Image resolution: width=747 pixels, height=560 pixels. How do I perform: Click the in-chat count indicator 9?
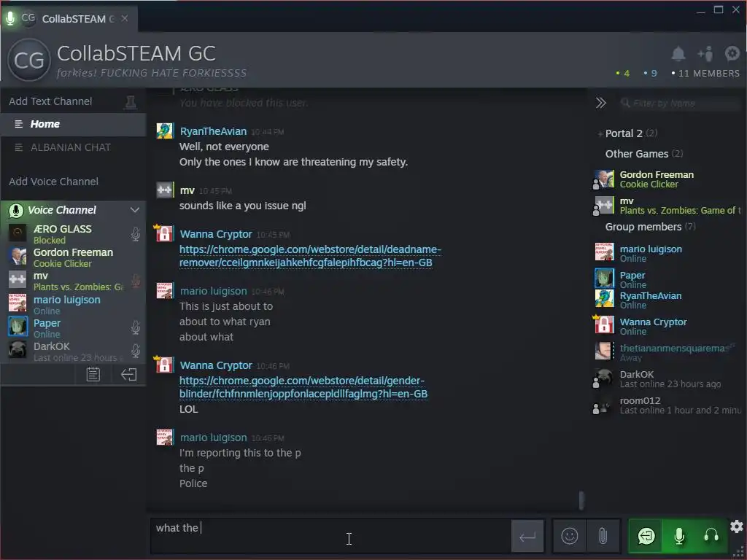point(650,74)
